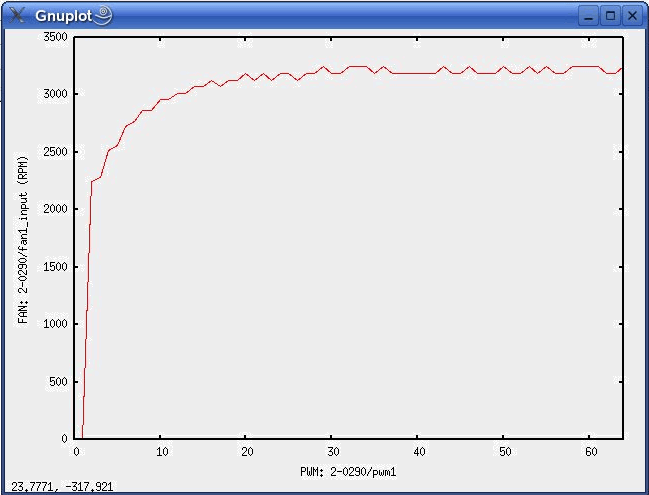Click the y-axis label FAN: 2-0290/fan1_input (RPM)
This screenshot has height=495, width=649.
(x=23, y=238)
